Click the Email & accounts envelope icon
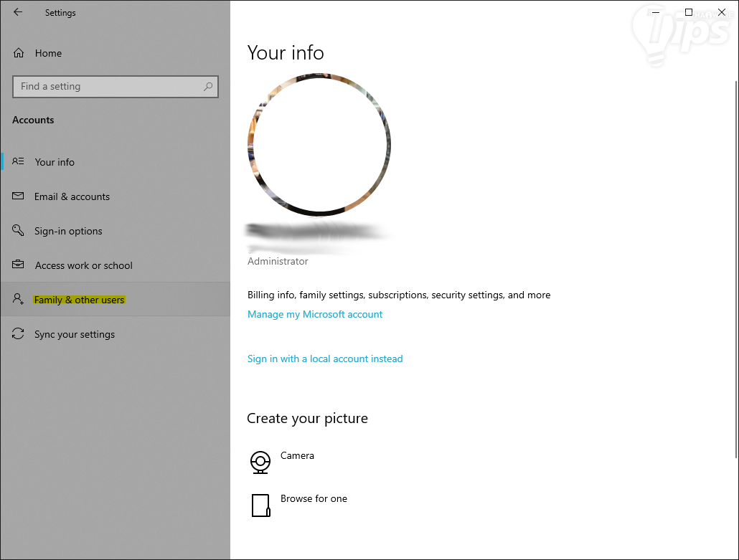Screen dimensions: 739x560 point(19,196)
